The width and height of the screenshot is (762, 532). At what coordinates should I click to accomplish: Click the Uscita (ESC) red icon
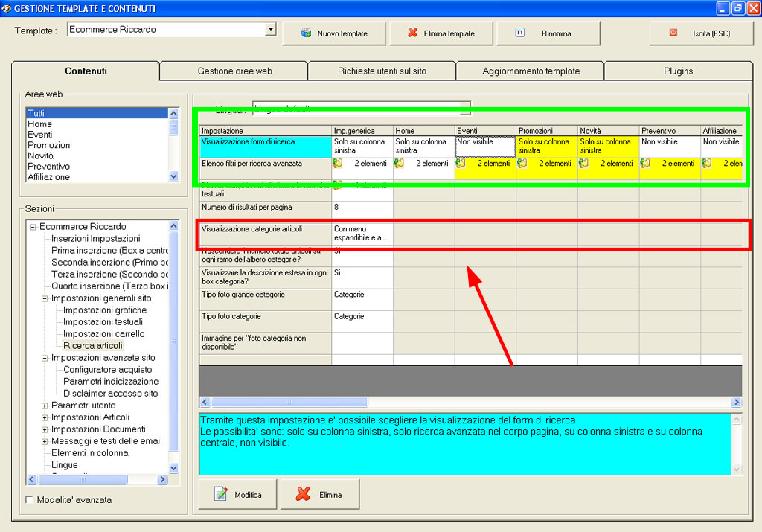pyautogui.click(x=673, y=33)
